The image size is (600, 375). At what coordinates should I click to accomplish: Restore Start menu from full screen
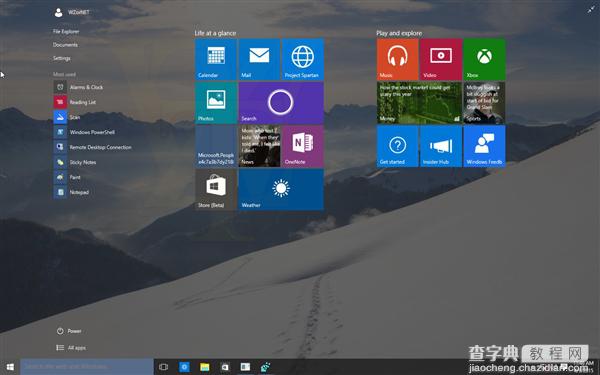coord(591,10)
